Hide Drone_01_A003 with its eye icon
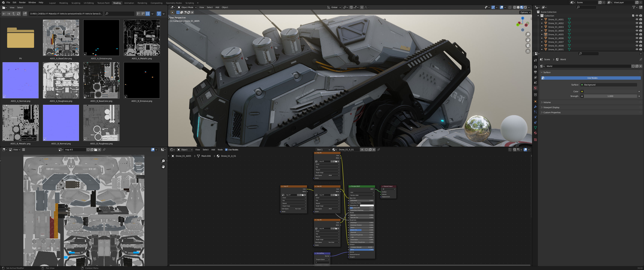The image size is (644, 270). tap(637, 27)
